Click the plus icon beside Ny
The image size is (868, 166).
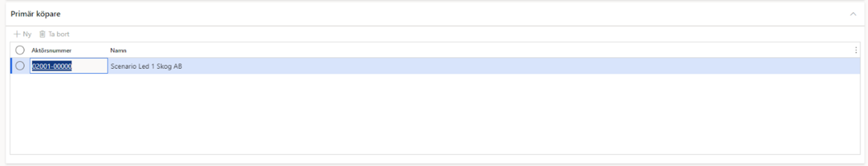tap(17, 34)
